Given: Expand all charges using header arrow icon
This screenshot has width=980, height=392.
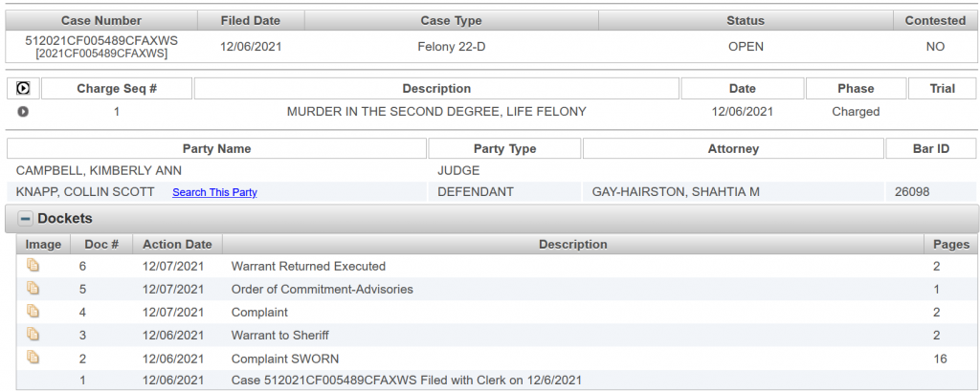Looking at the screenshot, I should (x=24, y=89).
